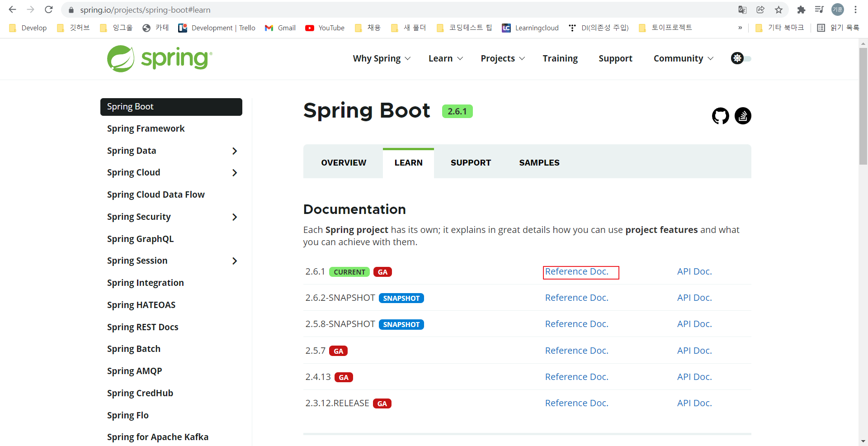Open the Chrome three-dot menu
This screenshot has width=868, height=446.
coord(856,9)
